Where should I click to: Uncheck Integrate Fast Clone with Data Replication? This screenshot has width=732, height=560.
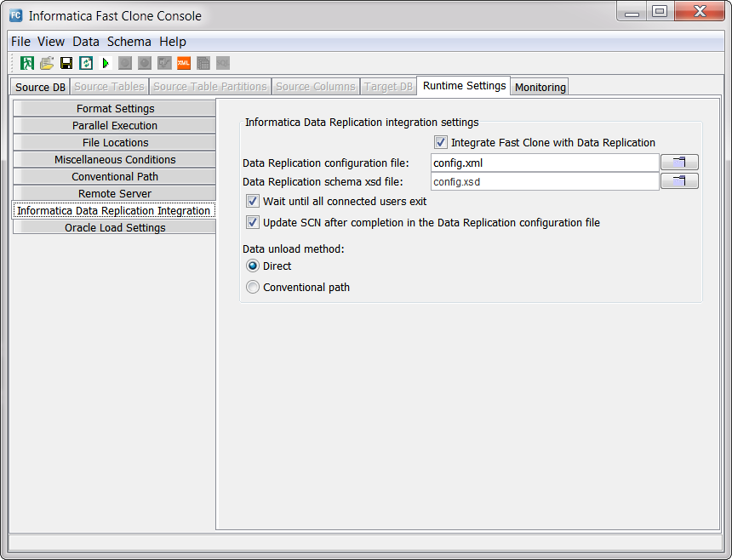pos(440,143)
